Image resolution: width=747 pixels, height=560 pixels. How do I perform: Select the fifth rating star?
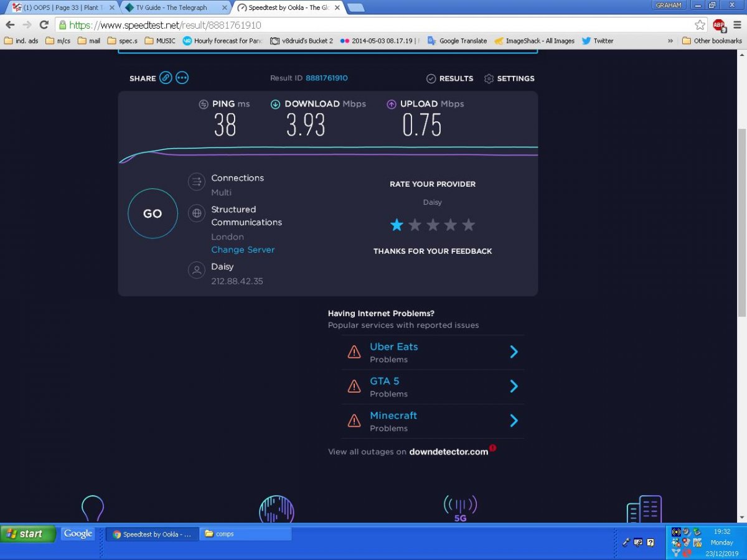468,225
